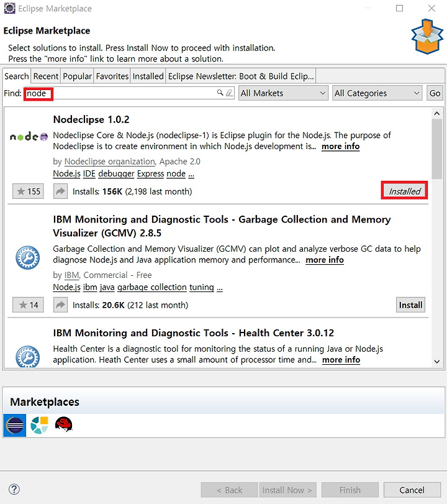This screenshot has height=504, width=447.
Task: Open Nodeclipse more info link
Action: [340, 146]
